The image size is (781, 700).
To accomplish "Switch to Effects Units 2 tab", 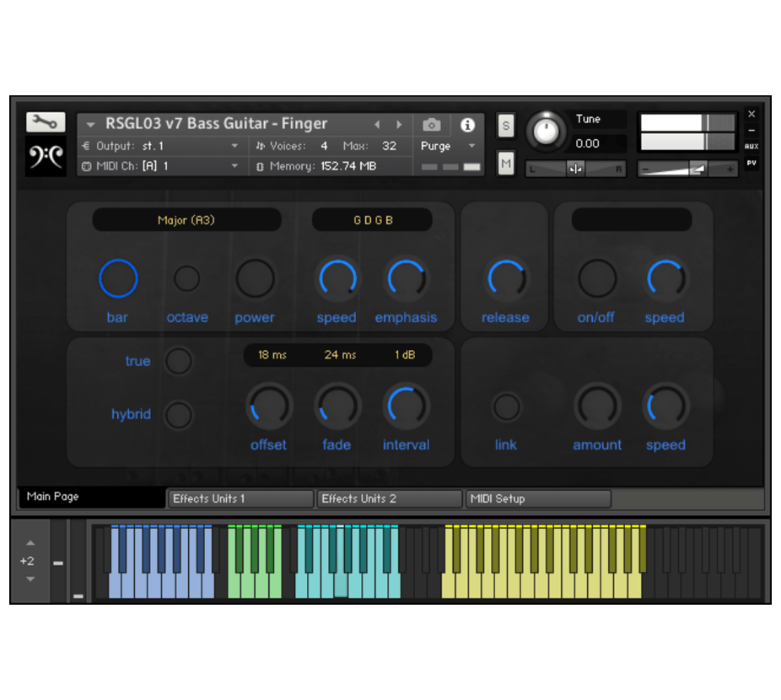I will pyautogui.click(x=390, y=498).
